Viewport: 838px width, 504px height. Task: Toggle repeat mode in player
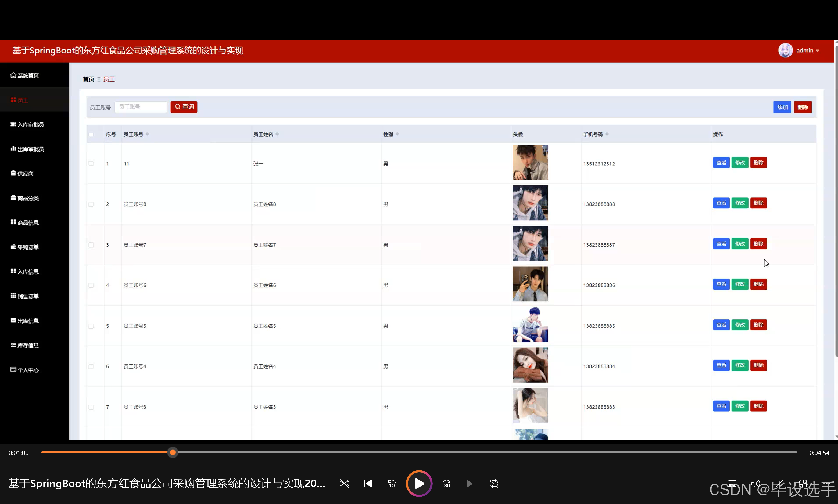tap(494, 484)
